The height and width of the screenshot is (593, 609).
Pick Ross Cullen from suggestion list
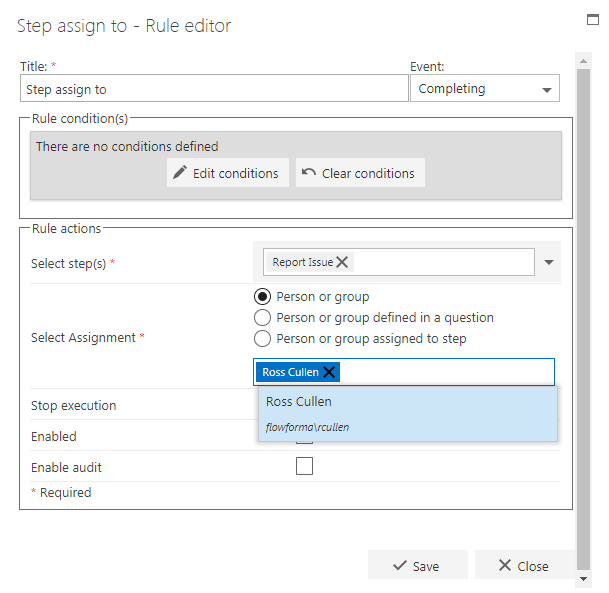(408, 414)
